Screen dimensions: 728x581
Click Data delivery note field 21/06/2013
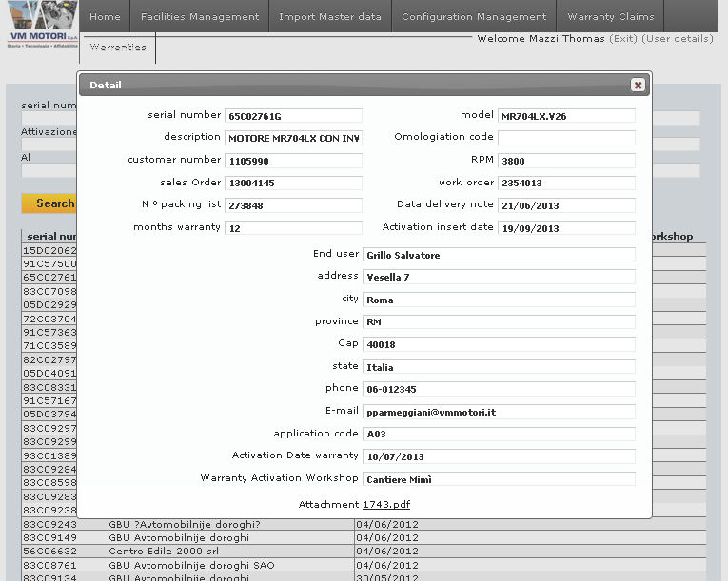pos(566,205)
